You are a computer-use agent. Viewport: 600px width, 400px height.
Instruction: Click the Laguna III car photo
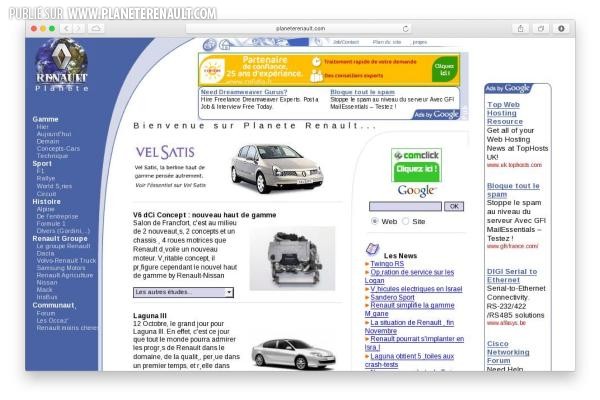pos(293,354)
